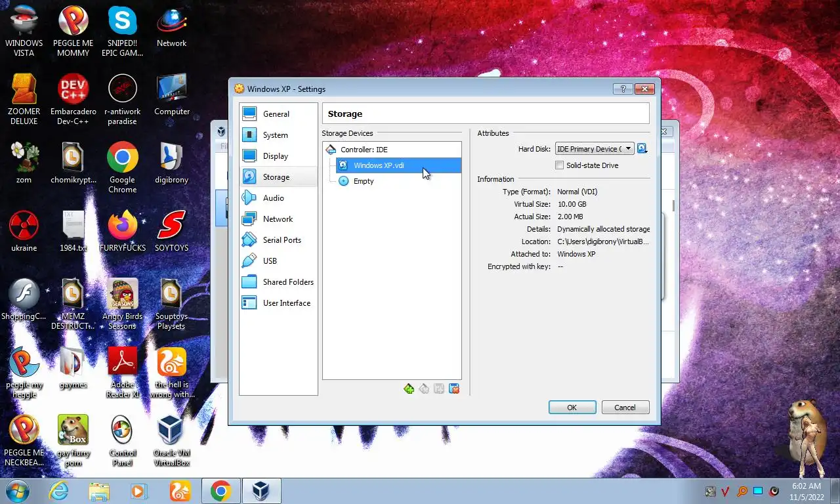
Task: Open the Hard Disk IDE Primary Device dropdown
Action: click(595, 149)
